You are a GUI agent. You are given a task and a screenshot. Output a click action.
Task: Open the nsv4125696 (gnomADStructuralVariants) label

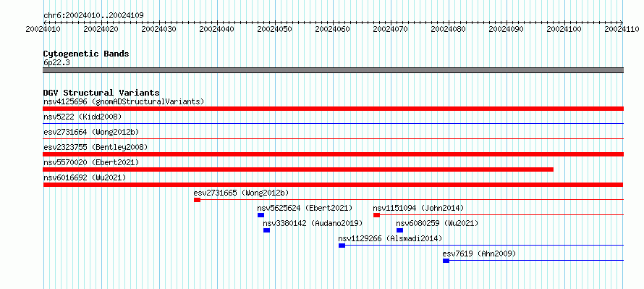click(x=124, y=101)
